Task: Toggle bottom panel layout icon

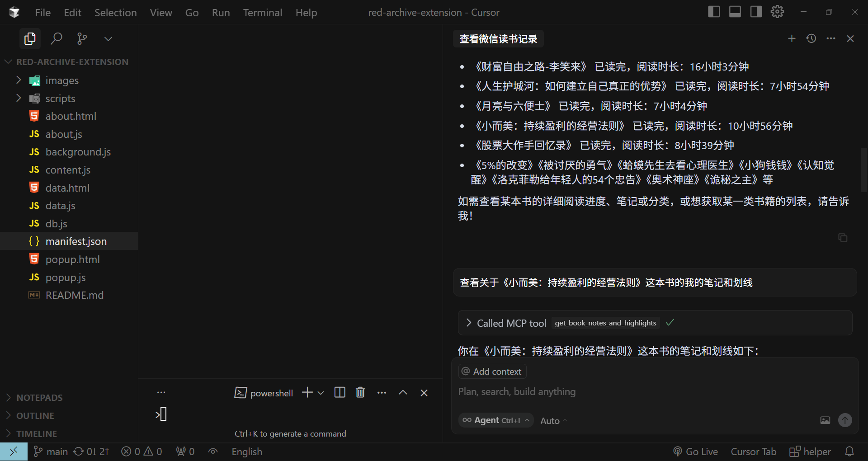Action: pyautogui.click(x=735, y=12)
